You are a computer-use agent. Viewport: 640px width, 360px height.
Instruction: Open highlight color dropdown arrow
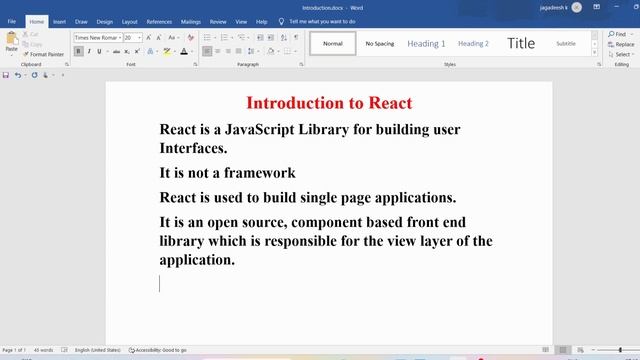pos(175,51)
